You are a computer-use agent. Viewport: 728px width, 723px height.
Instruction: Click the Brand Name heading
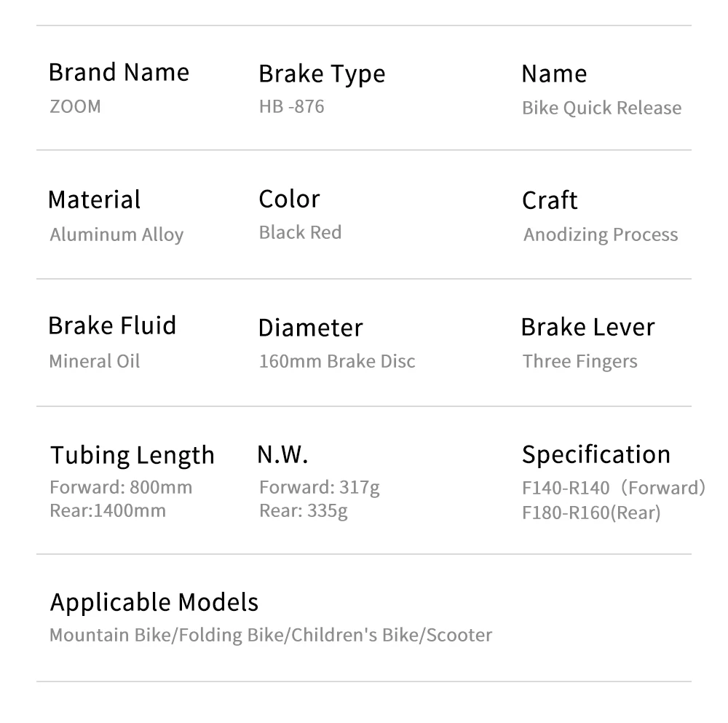tap(119, 72)
